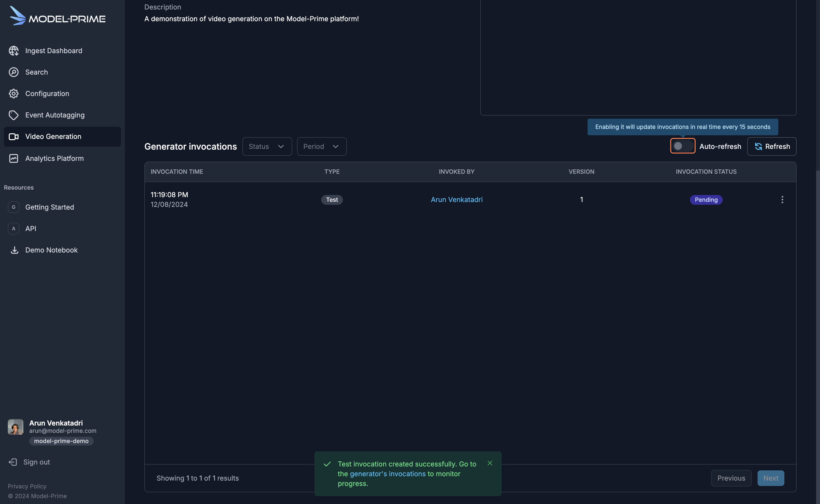Click the VERSION column header

point(581,172)
